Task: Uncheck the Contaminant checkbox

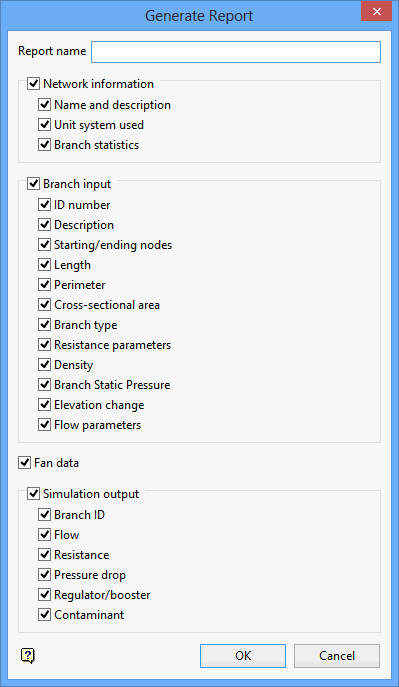Action: [x=44, y=615]
